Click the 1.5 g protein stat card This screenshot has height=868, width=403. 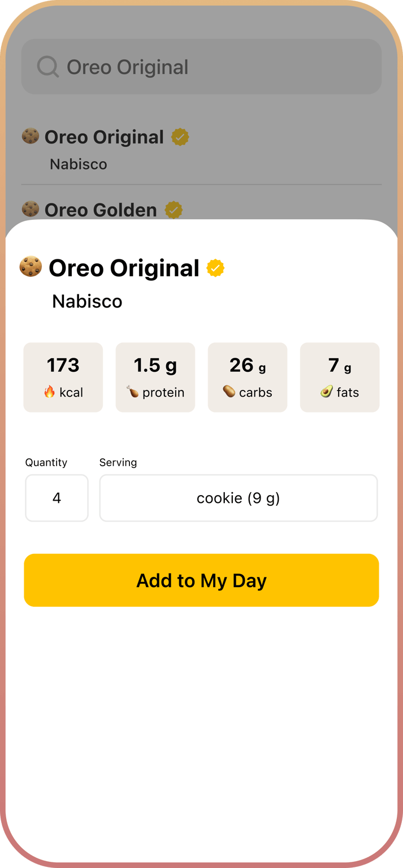pos(155,377)
